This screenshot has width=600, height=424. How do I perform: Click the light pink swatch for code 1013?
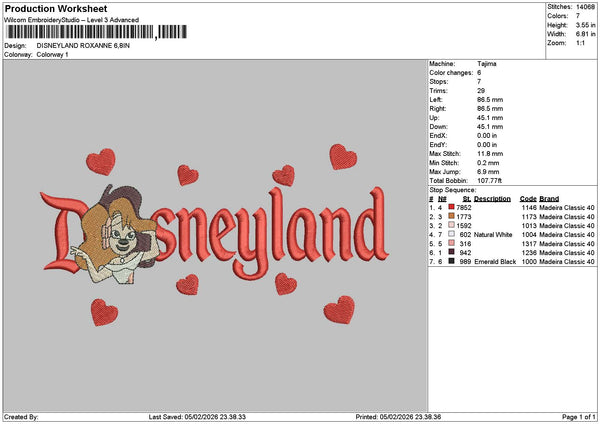click(x=452, y=225)
